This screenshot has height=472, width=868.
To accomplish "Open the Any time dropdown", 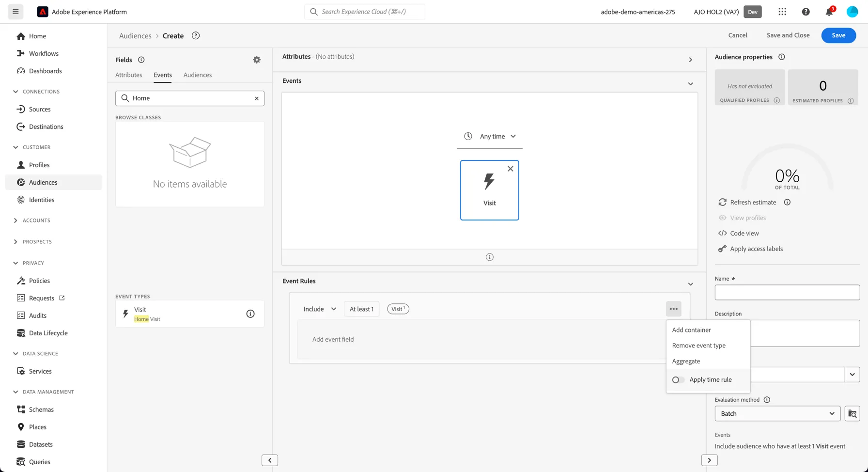I will click(x=490, y=137).
